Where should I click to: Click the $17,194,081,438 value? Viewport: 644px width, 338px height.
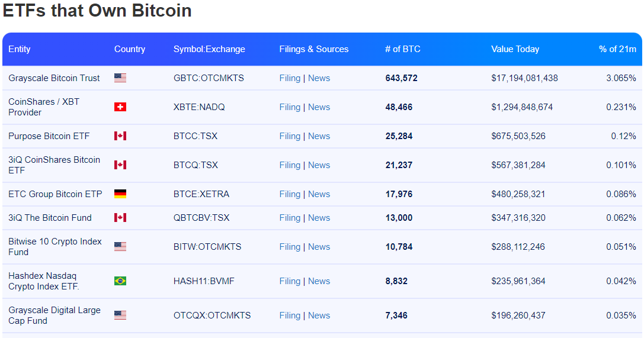pyautogui.click(x=524, y=78)
